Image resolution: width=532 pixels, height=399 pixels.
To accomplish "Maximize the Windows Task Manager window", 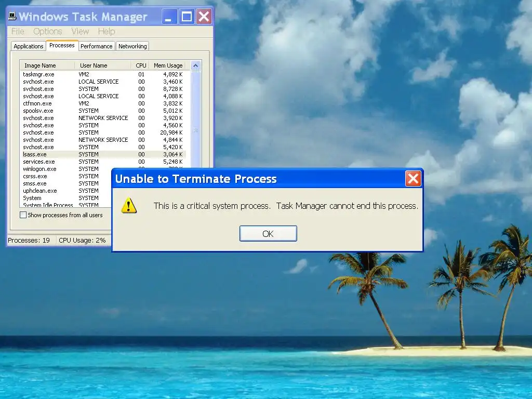I will (x=187, y=16).
